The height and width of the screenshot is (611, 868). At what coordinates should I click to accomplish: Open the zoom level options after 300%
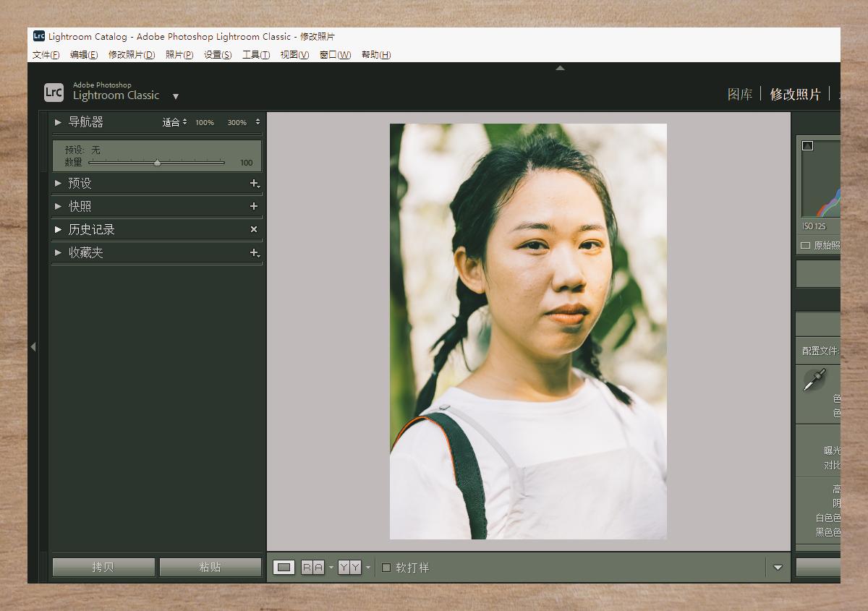click(x=258, y=122)
